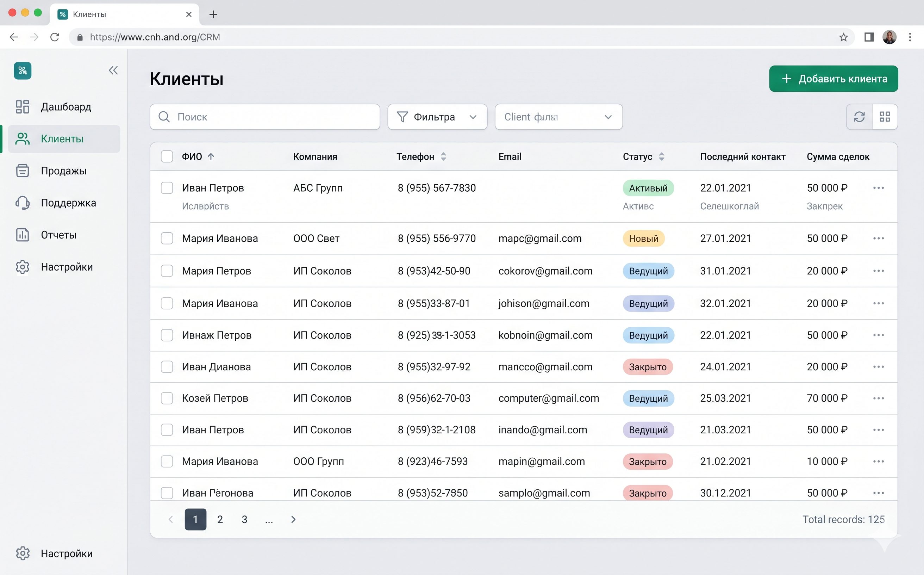Check the Иван Петров АБС Групп row
The image size is (924, 575).
[x=167, y=188]
